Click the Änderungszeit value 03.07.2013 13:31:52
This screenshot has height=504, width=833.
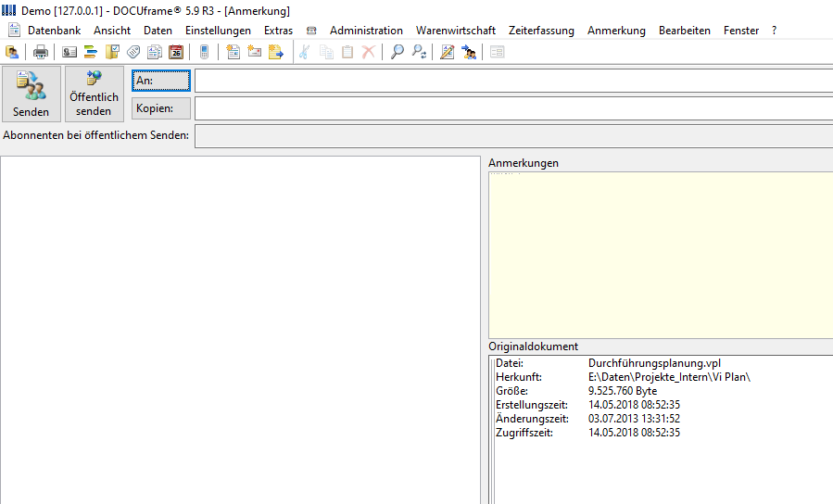click(634, 419)
